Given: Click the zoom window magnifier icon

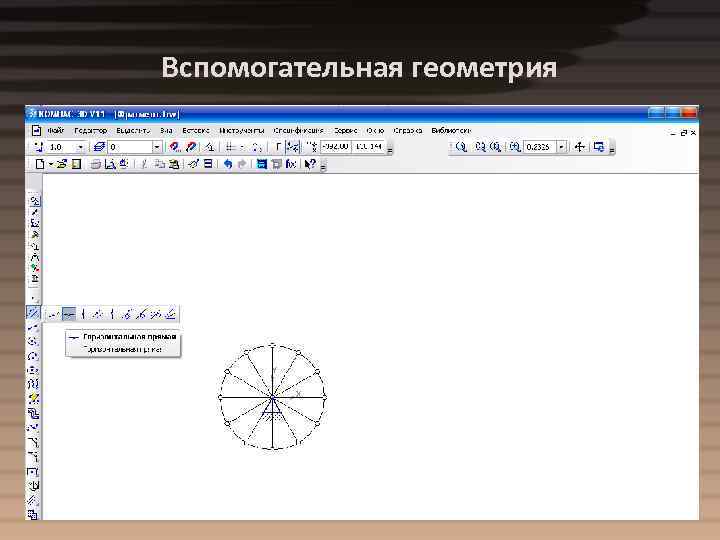Looking at the screenshot, I should click(x=461, y=147).
